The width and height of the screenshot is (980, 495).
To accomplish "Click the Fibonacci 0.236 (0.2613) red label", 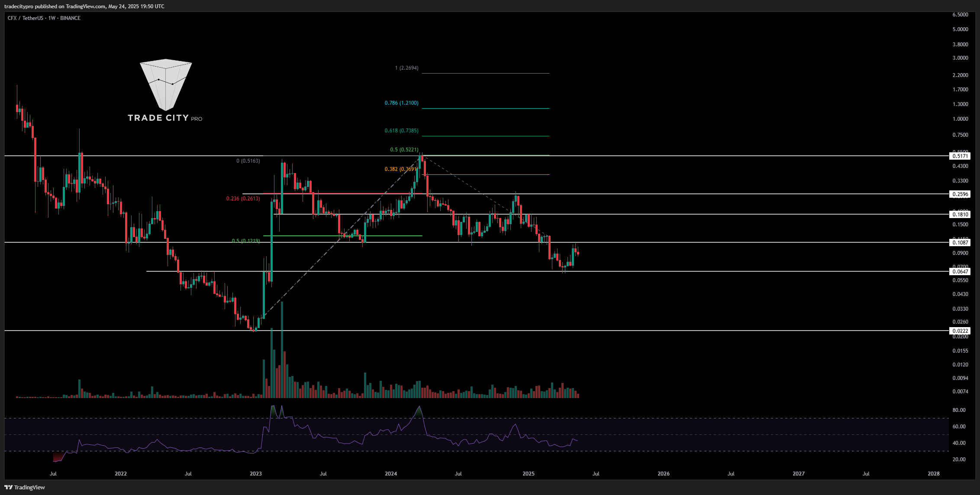I will click(243, 199).
